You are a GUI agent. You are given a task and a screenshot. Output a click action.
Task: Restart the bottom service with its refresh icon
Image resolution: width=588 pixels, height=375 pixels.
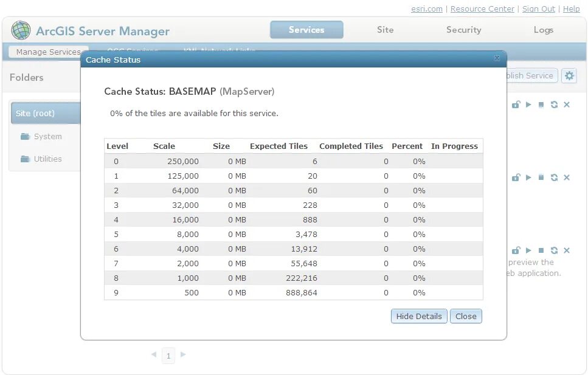click(554, 250)
